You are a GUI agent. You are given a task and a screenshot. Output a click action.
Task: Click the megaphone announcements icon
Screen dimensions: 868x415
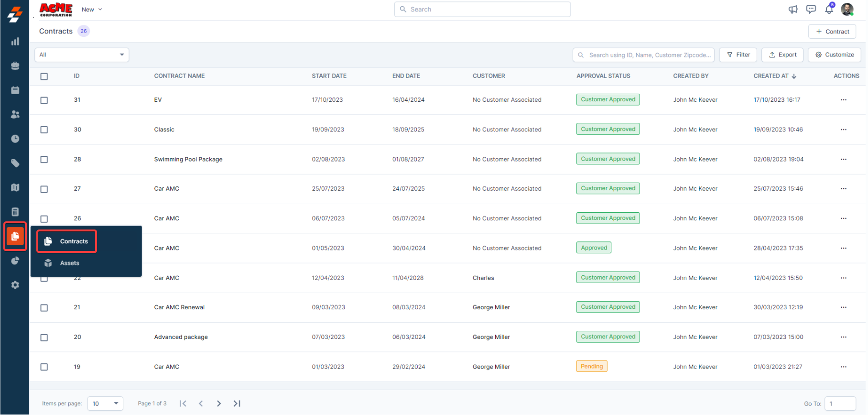tap(793, 9)
